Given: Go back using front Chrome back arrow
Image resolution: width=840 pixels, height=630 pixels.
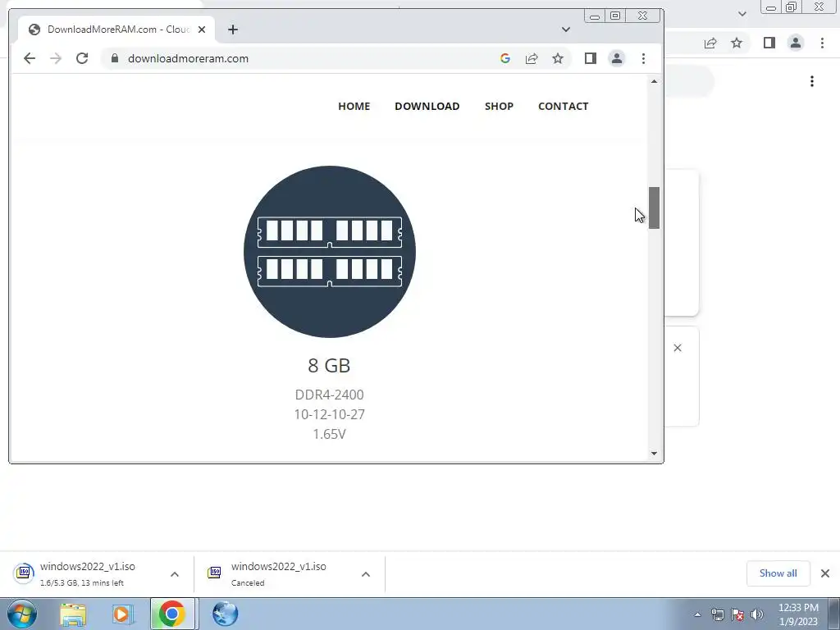Looking at the screenshot, I should pyautogui.click(x=30, y=58).
